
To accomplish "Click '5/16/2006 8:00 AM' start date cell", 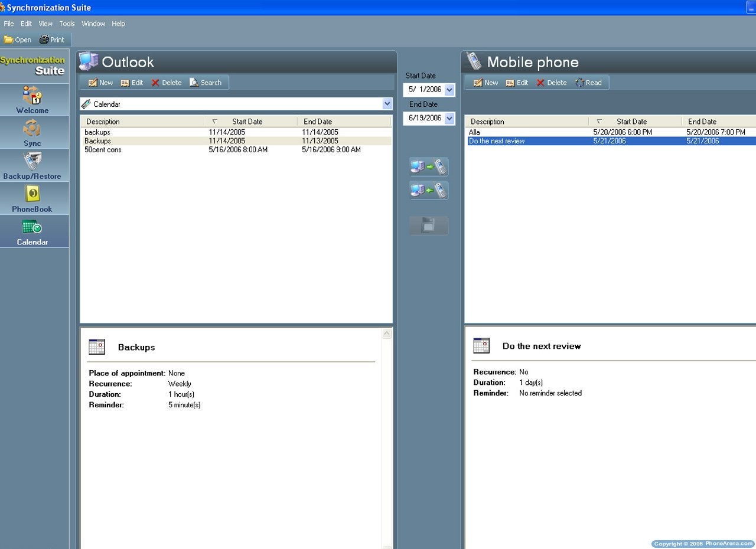I will (238, 150).
